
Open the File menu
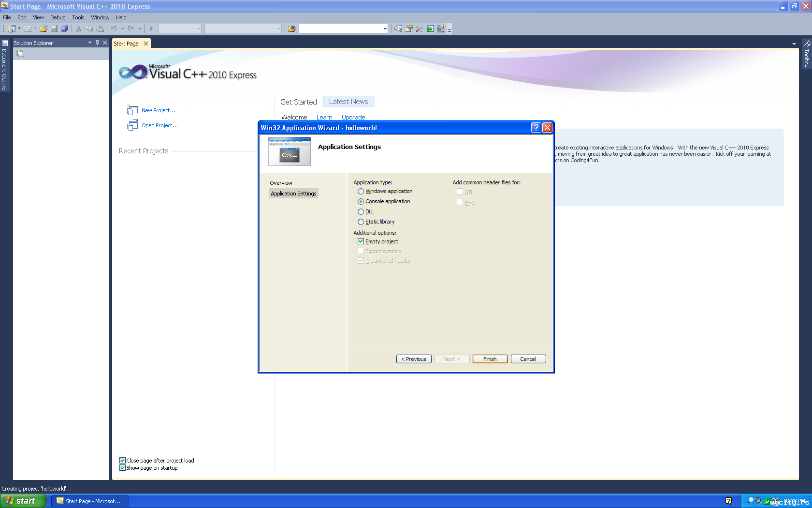coord(7,17)
